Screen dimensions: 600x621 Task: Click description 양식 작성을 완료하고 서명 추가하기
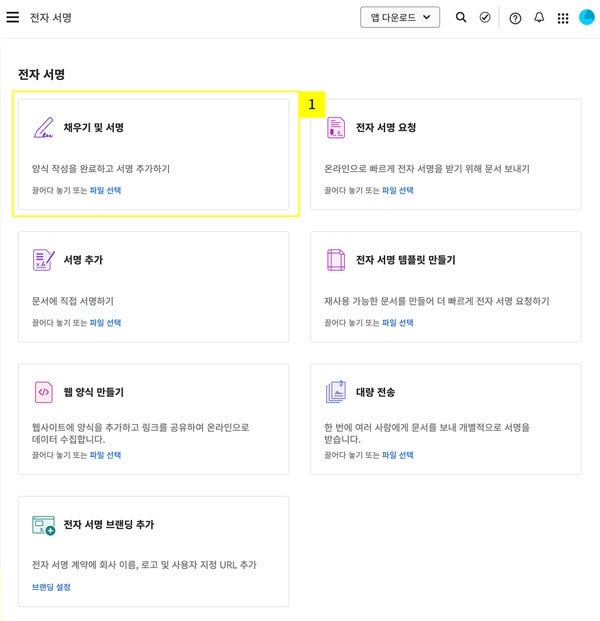click(x=101, y=169)
